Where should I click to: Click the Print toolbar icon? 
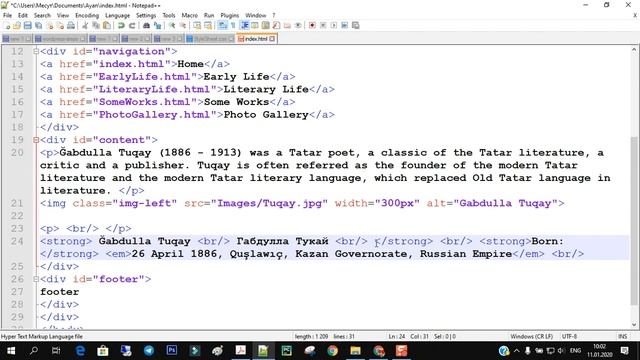(71, 25)
